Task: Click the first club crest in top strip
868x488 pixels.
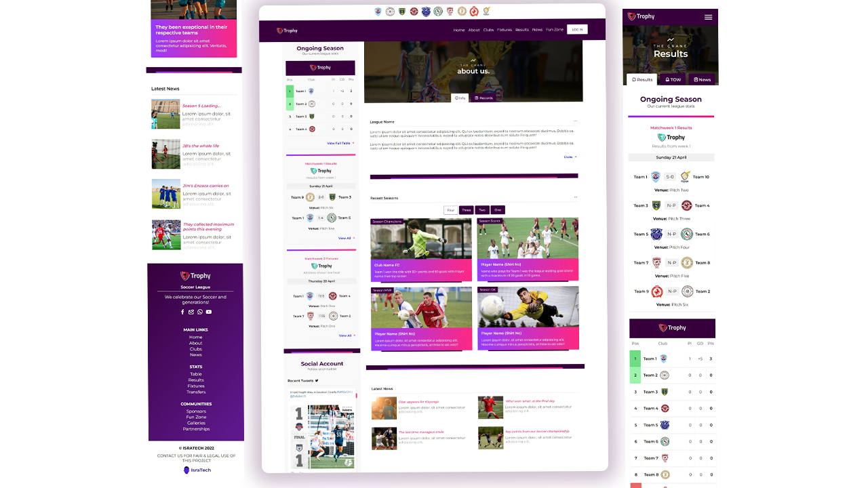Action: [378, 12]
